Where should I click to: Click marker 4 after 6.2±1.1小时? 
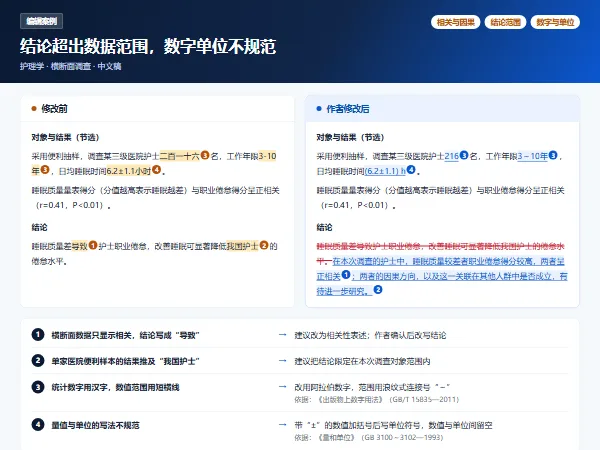157,170
